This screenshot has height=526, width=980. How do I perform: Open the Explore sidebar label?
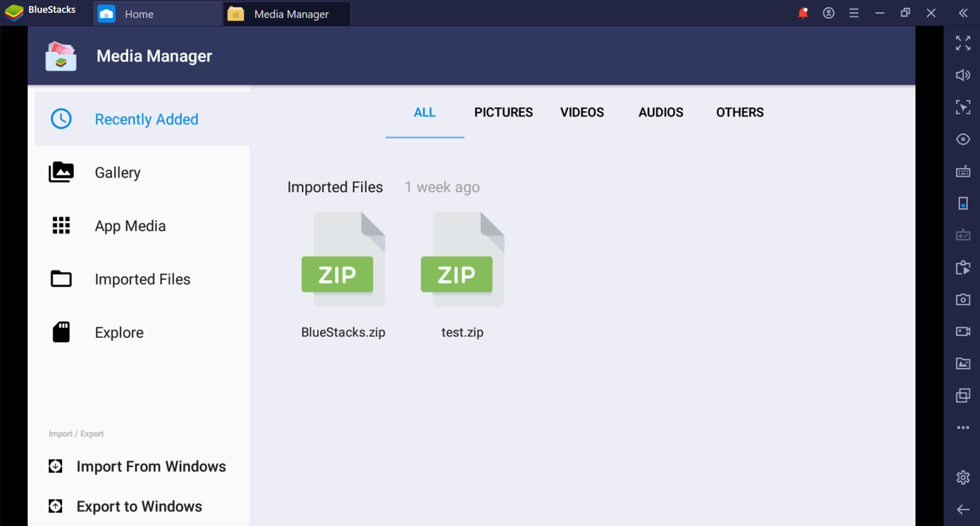(119, 333)
